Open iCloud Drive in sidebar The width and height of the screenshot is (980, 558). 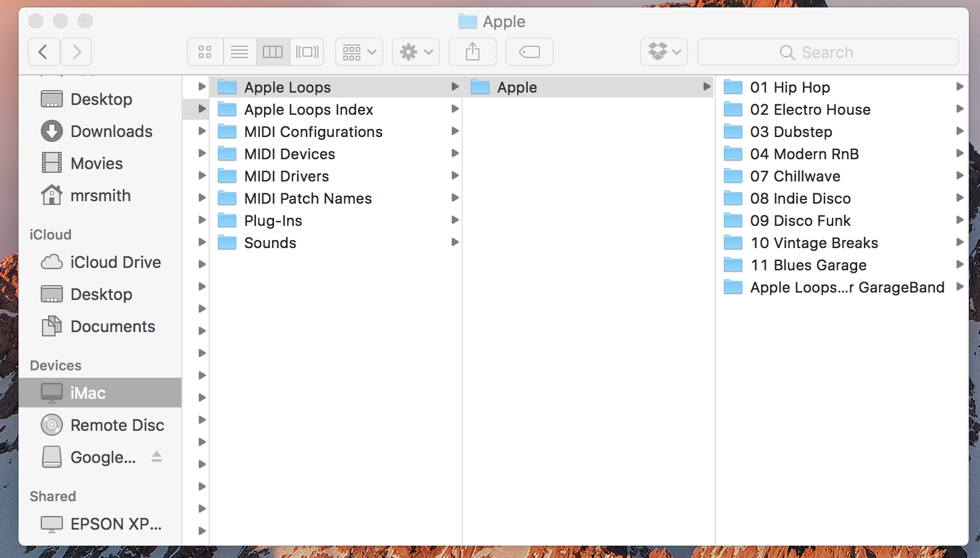pos(100,262)
